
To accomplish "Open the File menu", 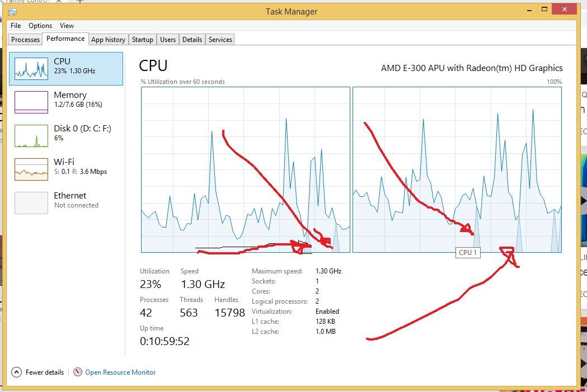I will click(x=15, y=25).
